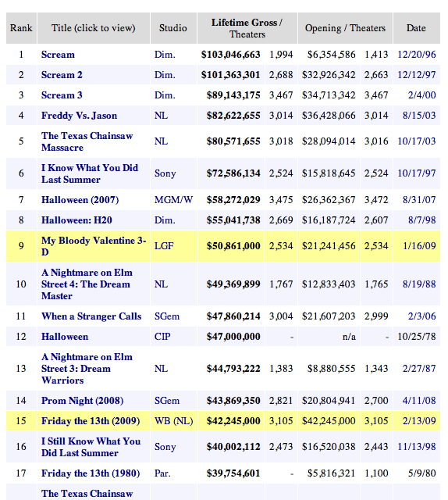Open Freddy Vs. Jason movie page

coord(79,116)
